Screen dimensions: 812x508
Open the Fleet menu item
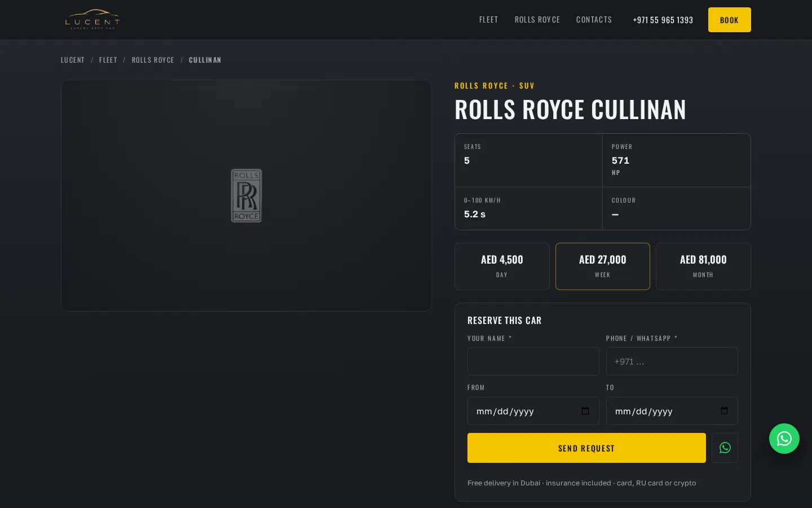(x=488, y=20)
